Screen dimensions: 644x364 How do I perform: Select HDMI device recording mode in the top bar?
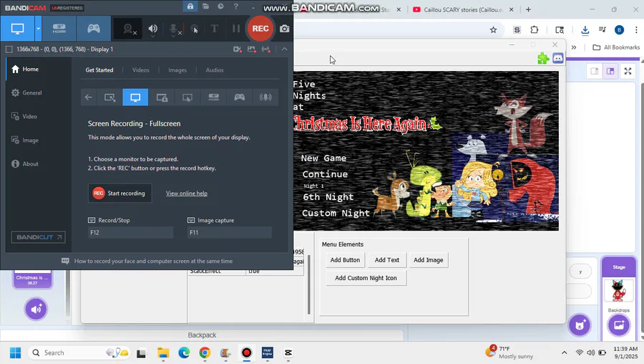coord(59,29)
